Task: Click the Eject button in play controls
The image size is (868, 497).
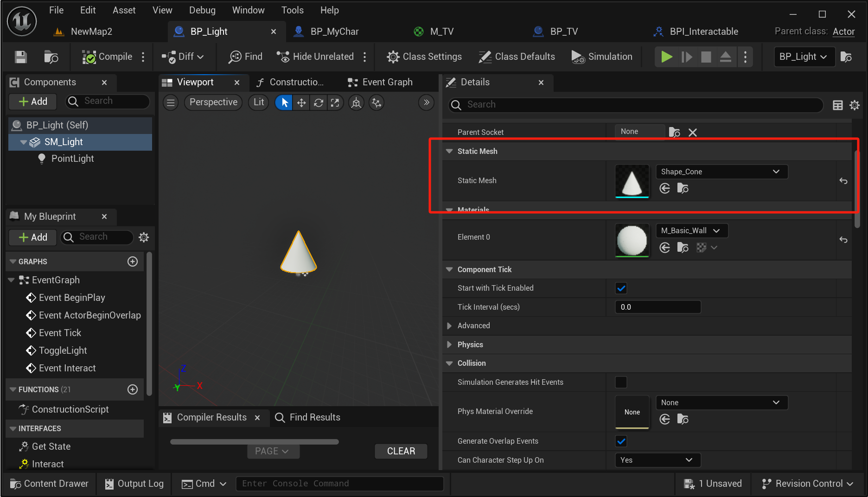Action: coord(725,57)
